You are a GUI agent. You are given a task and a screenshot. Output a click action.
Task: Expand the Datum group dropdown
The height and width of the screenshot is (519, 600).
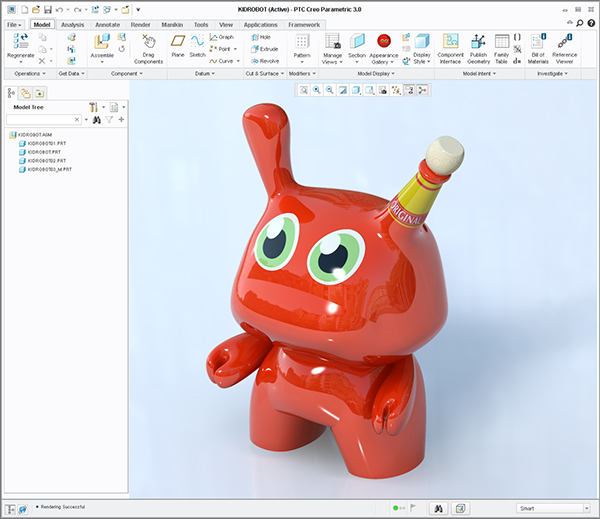205,73
